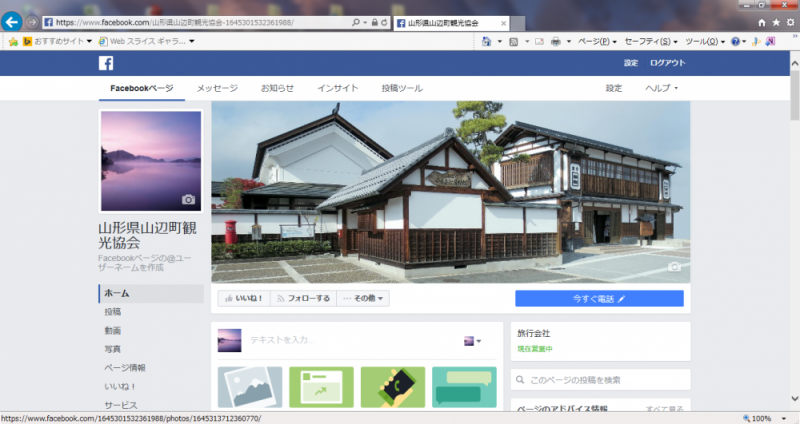Open IE favorites star icon
Image resolution: width=800 pixels, height=424 pixels.
(x=776, y=21)
